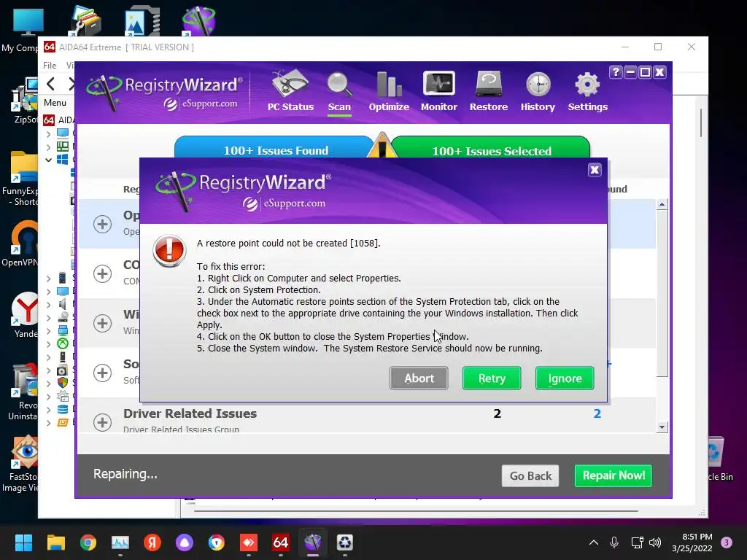Click the RegistryWizard help question-mark icon
747x560 pixels.
(x=616, y=72)
